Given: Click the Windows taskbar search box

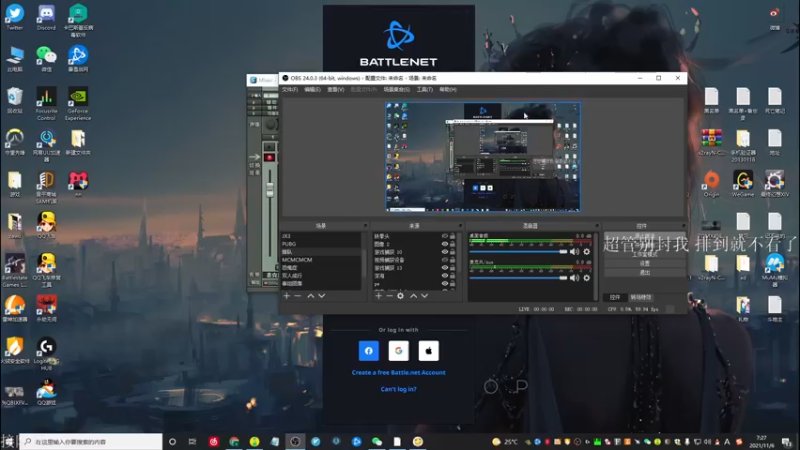Looking at the screenshot, I should click(91, 441).
